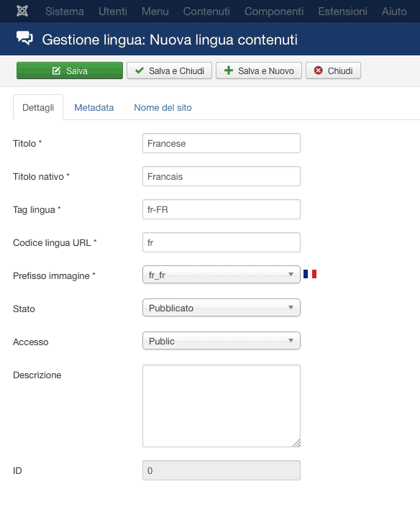The width and height of the screenshot is (420, 512).
Task: Click the Tag lingua field containing fr-FR
Action: tap(221, 209)
